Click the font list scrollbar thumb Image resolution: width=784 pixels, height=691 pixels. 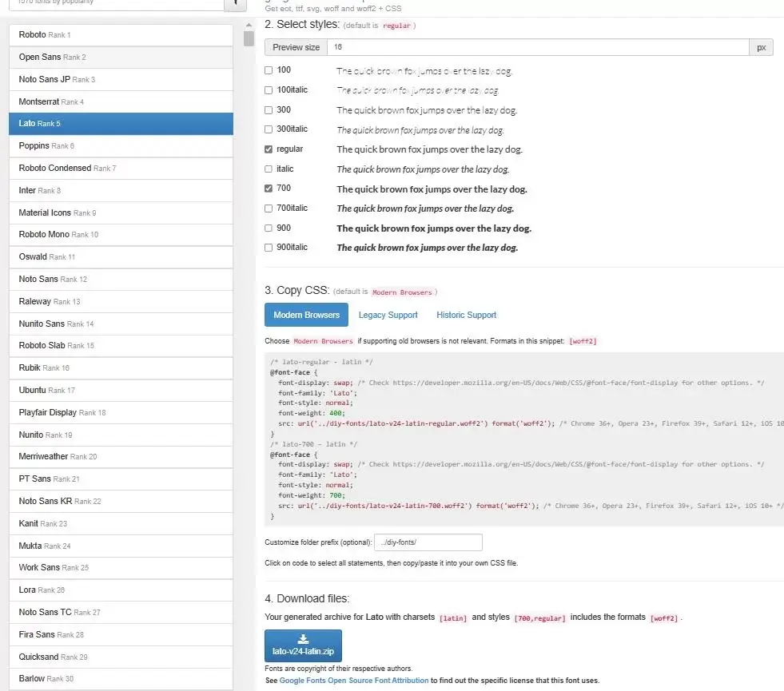point(249,38)
